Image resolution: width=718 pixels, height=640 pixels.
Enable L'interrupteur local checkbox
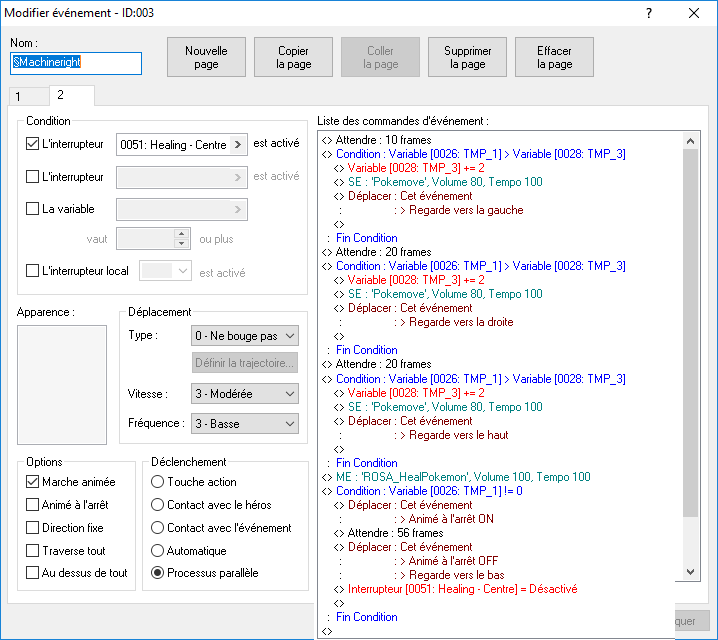pos(32,271)
